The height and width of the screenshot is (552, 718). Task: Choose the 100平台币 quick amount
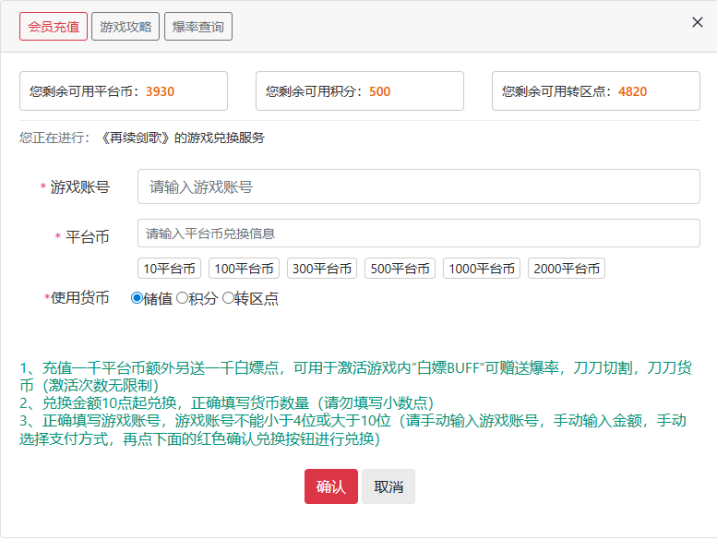pos(245,269)
